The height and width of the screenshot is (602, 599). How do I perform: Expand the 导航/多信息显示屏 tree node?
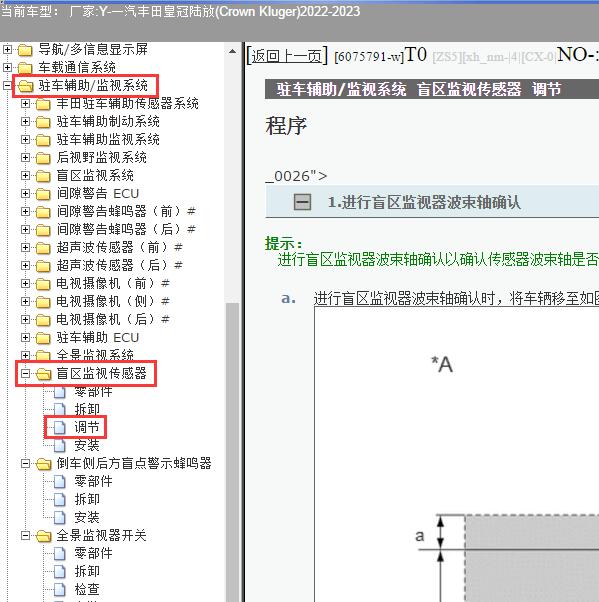click(x=7, y=50)
